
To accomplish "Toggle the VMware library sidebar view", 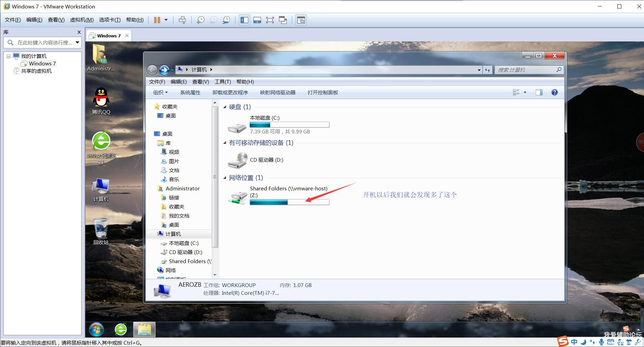I will click(x=244, y=20).
